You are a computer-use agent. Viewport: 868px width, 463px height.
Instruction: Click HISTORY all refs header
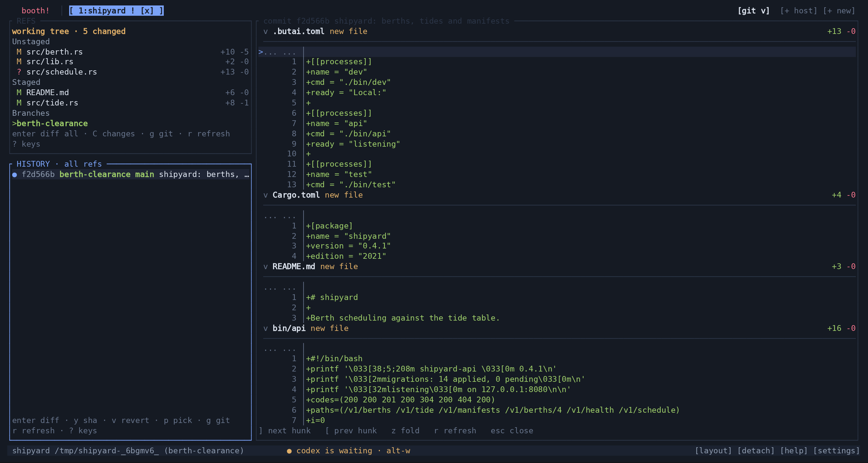point(59,164)
